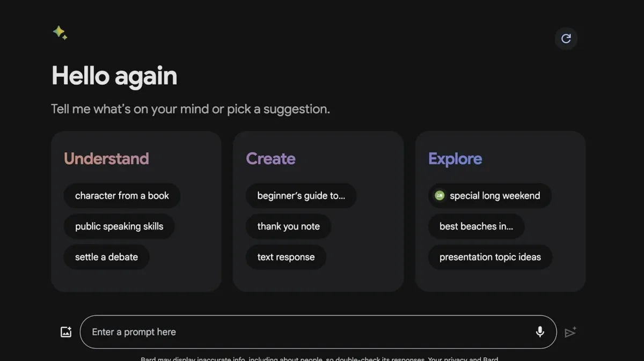Open the upload image icon

66,332
